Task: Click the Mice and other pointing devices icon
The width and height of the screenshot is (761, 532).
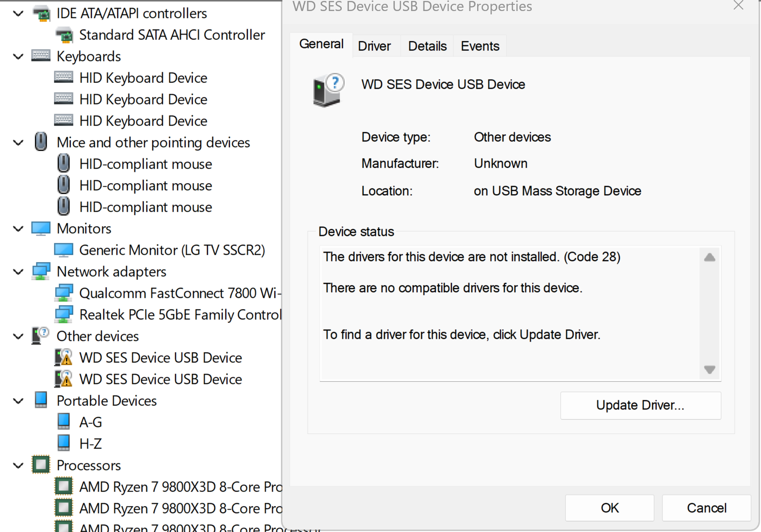Action: (41, 142)
